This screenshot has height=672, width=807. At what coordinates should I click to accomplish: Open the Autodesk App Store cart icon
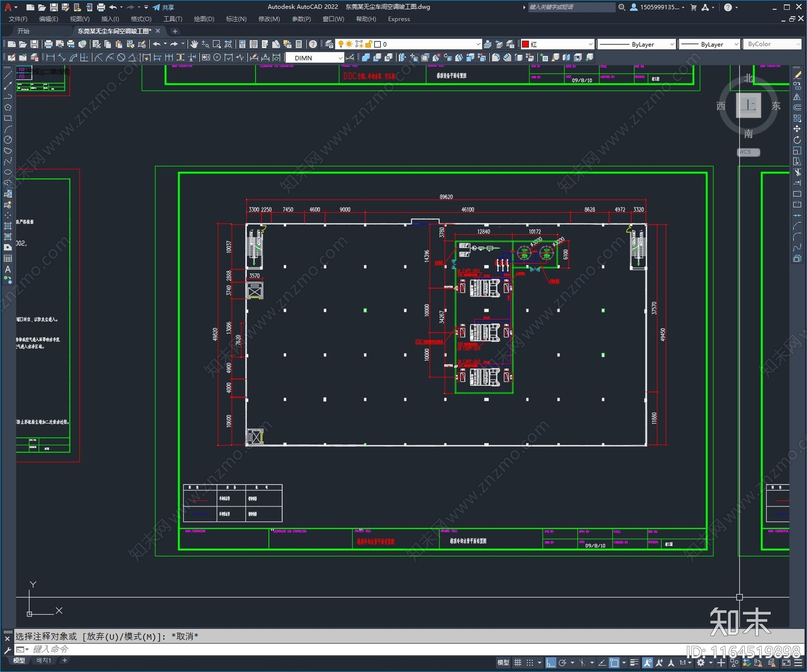tap(694, 7)
